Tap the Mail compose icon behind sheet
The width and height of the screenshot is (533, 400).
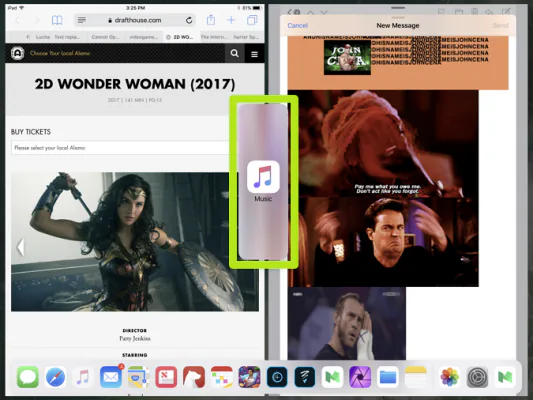pos(506,12)
